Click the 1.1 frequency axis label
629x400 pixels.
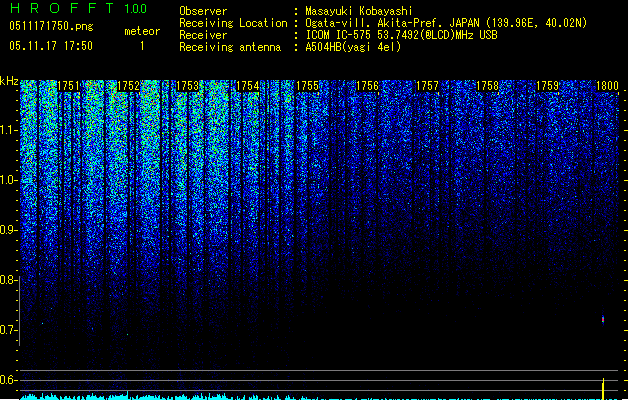click(7, 130)
